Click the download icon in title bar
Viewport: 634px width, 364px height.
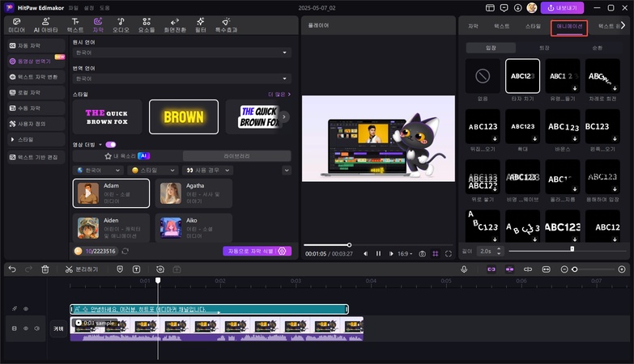click(x=518, y=7)
